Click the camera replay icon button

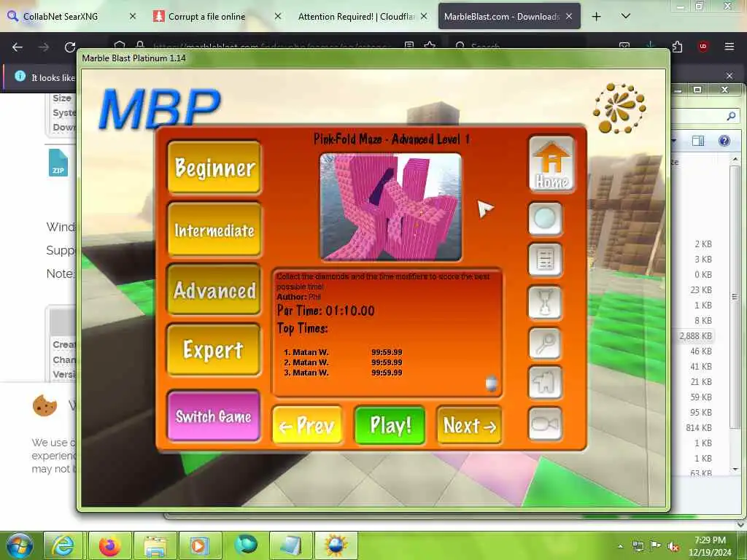545,424
